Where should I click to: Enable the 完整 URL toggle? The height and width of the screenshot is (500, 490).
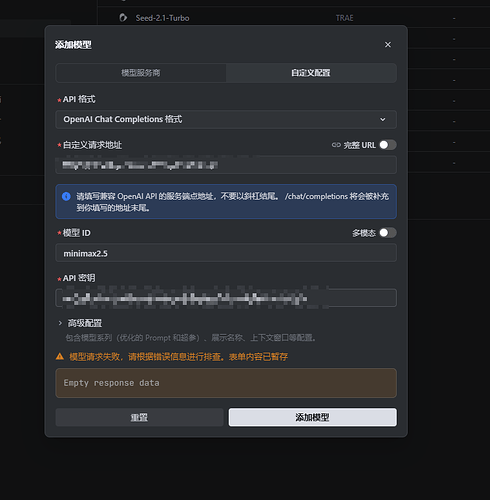(x=388, y=145)
